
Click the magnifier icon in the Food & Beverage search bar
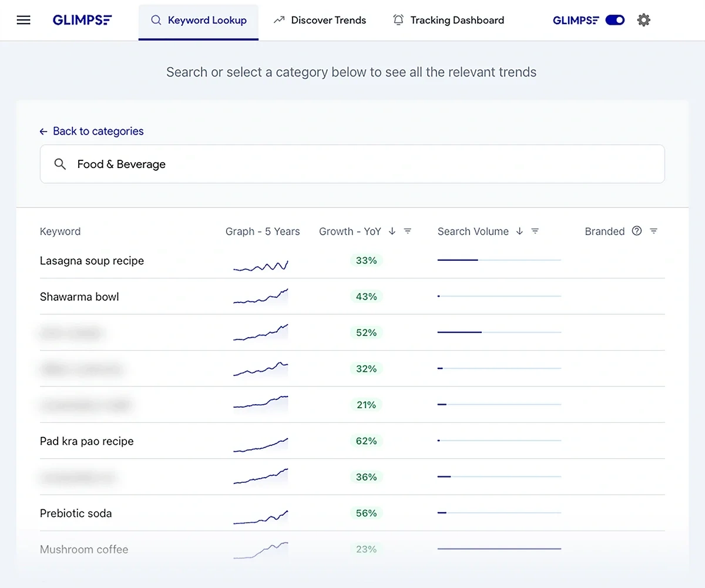point(60,164)
